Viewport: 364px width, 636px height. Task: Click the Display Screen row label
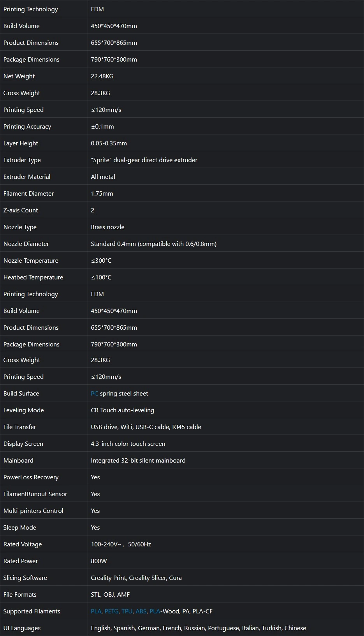click(23, 443)
